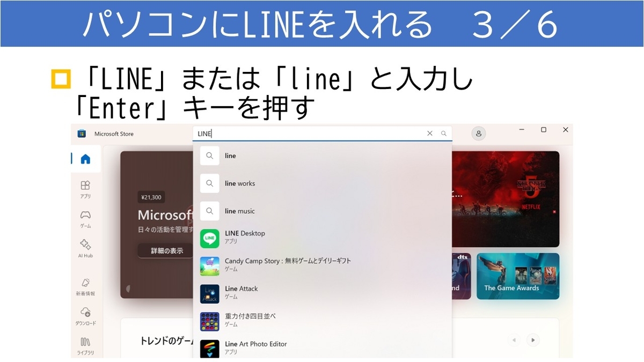Click the Microsoft Store logo icon

point(82,134)
